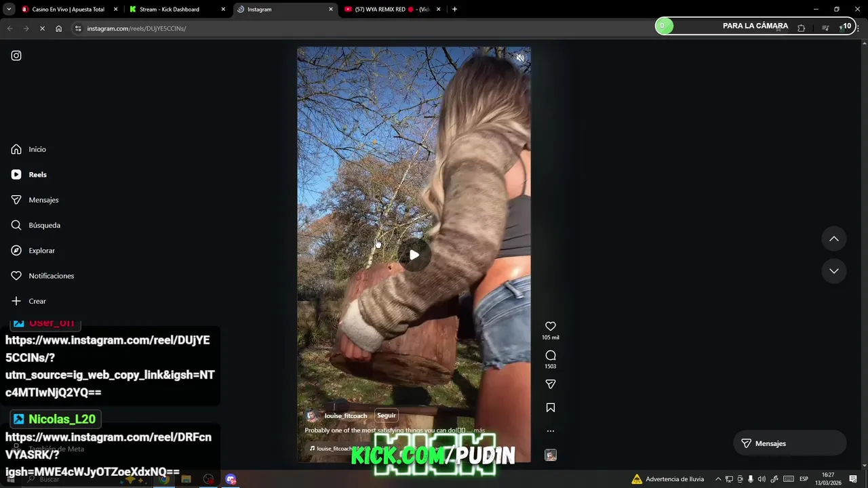Go forward in browser history
Image resolution: width=868 pixels, height=488 pixels.
(26, 28)
